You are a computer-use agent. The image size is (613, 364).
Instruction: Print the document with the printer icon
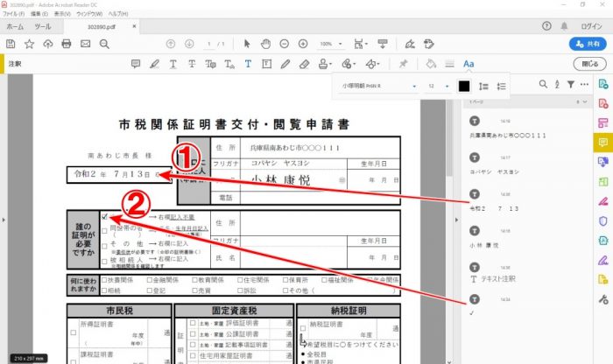pyautogui.click(x=67, y=44)
